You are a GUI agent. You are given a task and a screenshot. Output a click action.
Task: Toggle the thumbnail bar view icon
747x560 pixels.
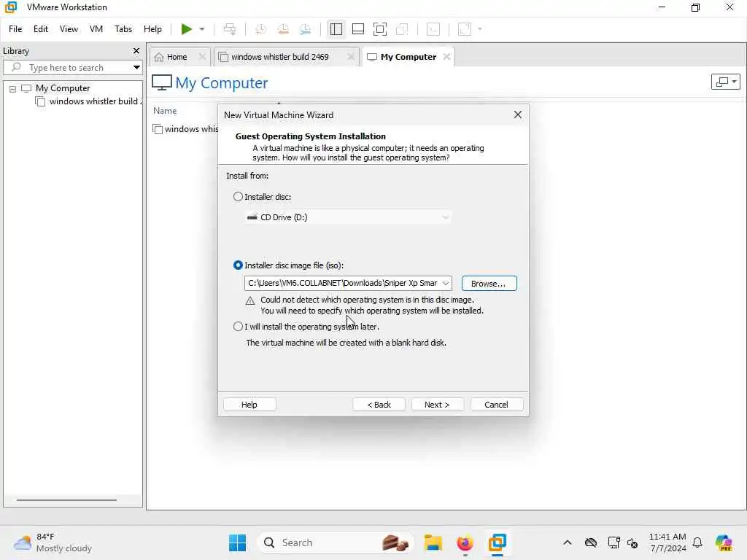coord(357,29)
